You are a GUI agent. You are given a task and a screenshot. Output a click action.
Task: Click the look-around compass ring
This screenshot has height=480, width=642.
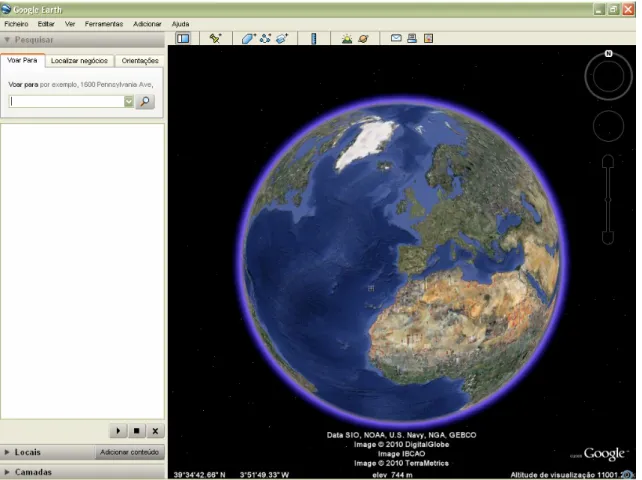click(x=608, y=76)
